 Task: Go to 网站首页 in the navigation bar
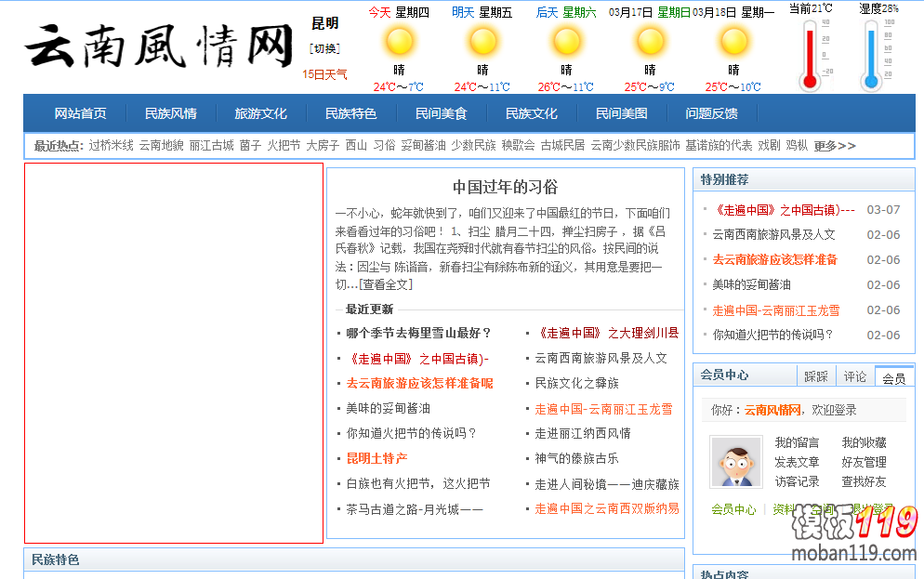pos(81,113)
